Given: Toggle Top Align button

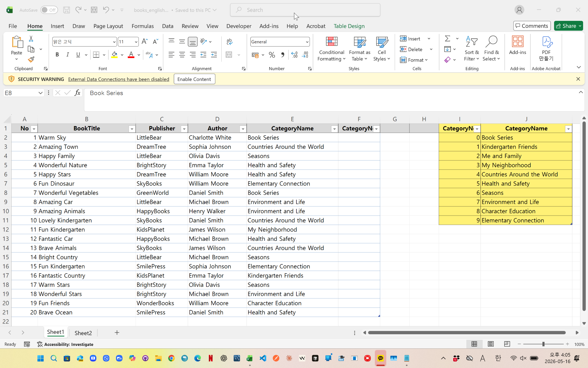Looking at the screenshot, I should tap(171, 41).
